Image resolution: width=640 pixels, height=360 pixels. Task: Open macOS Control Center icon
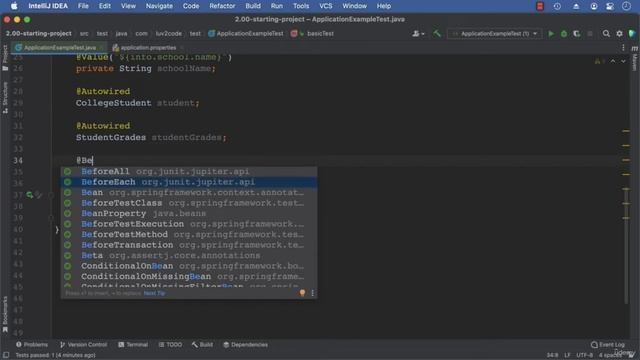tap(610, 6)
